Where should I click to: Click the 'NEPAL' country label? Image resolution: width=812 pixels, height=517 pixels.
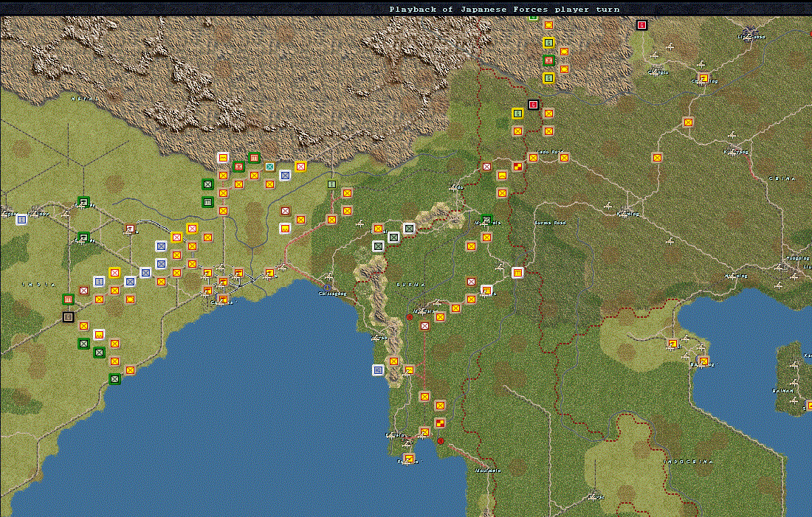[84, 98]
